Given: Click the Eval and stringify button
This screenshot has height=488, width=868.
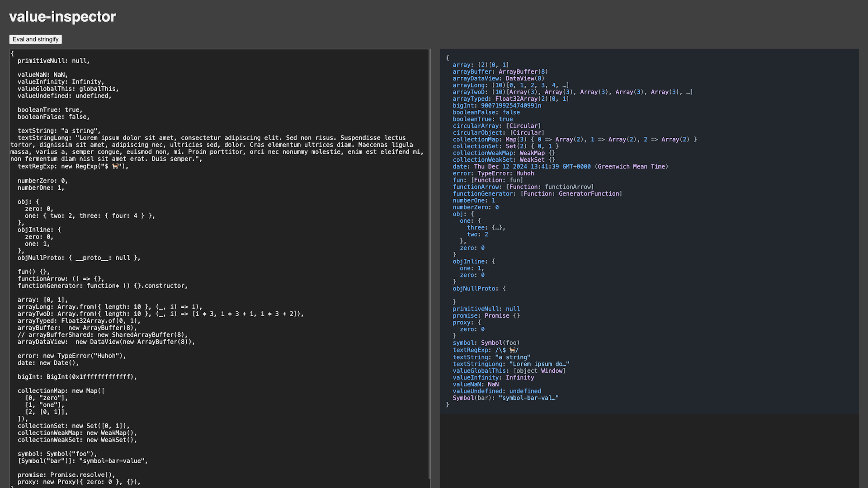Looking at the screenshot, I should (35, 39).
